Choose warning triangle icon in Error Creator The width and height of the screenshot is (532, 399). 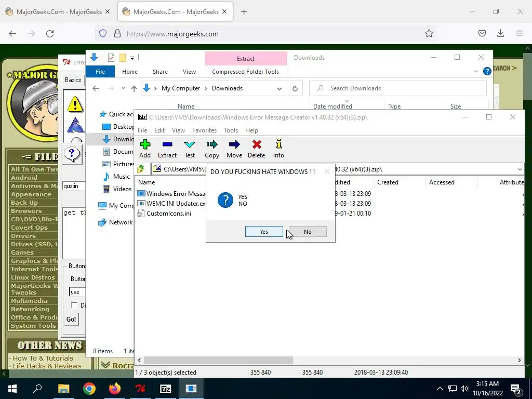75,104
